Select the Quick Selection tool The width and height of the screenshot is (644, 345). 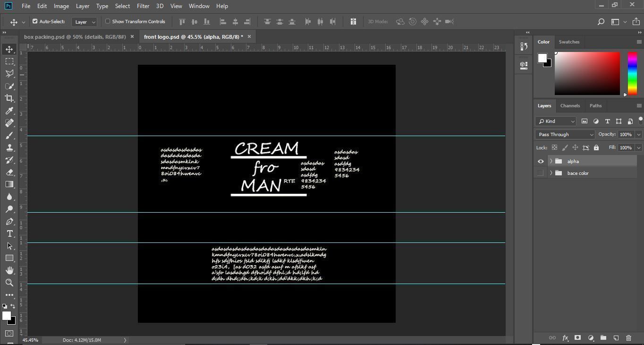(x=9, y=86)
